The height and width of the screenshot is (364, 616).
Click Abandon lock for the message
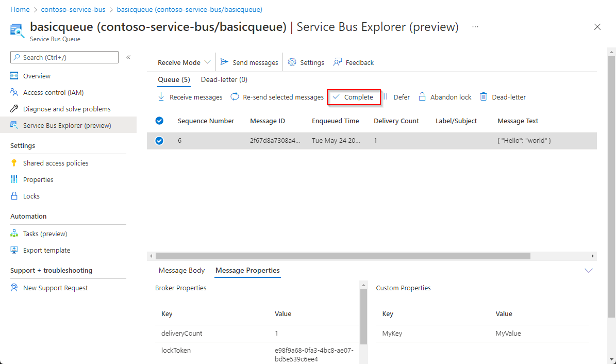(x=444, y=96)
